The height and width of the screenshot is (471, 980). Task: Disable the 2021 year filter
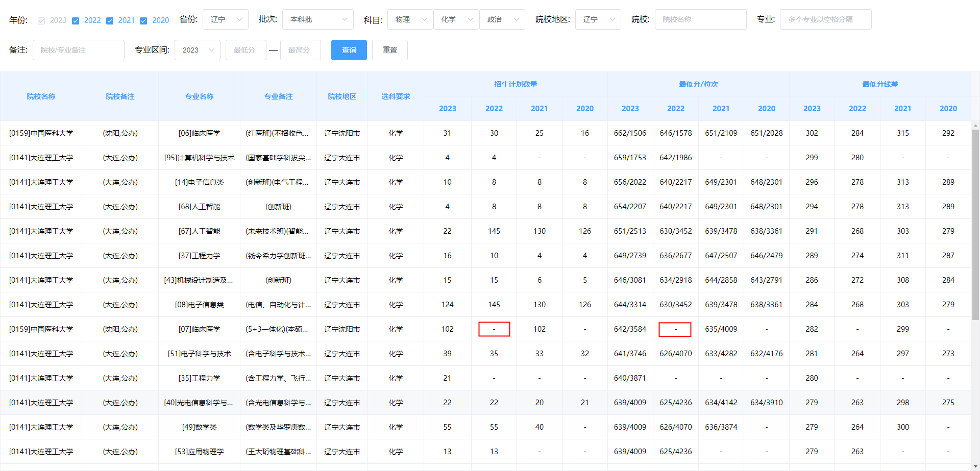click(x=110, y=20)
